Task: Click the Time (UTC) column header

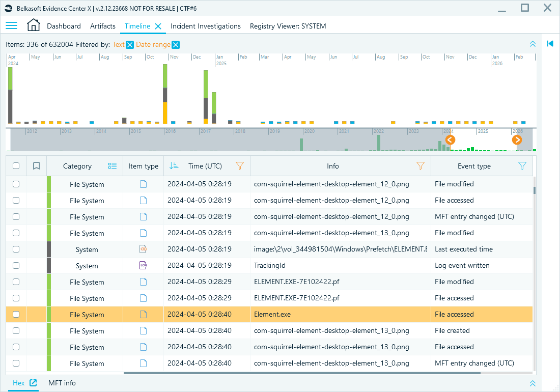Action: (205, 166)
